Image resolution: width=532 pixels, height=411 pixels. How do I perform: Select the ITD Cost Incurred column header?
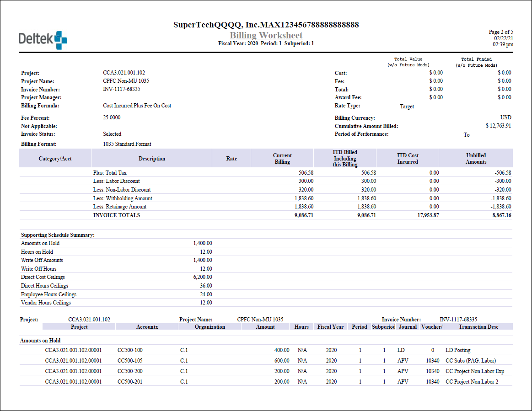[x=407, y=159]
